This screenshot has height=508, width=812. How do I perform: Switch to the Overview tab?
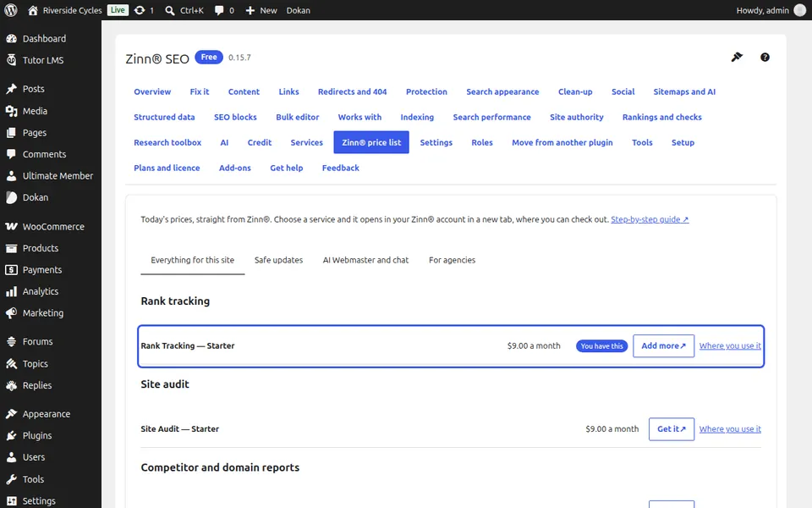point(152,91)
